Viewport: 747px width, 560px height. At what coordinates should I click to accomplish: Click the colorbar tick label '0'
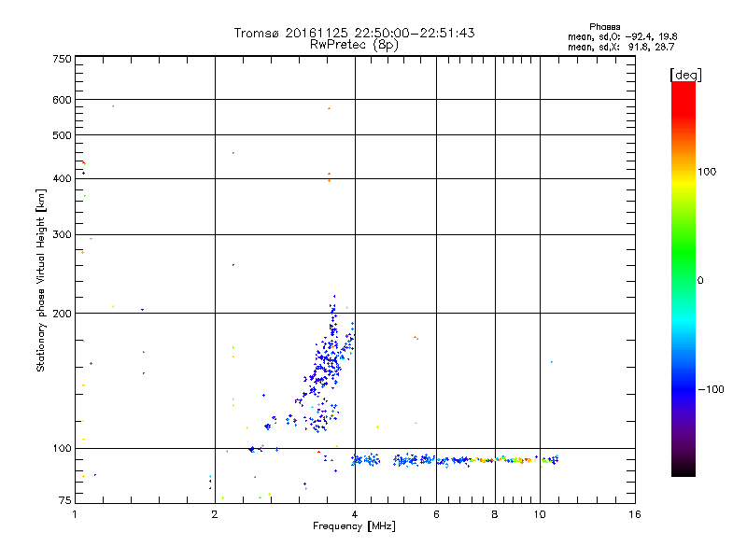coord(700,281)
